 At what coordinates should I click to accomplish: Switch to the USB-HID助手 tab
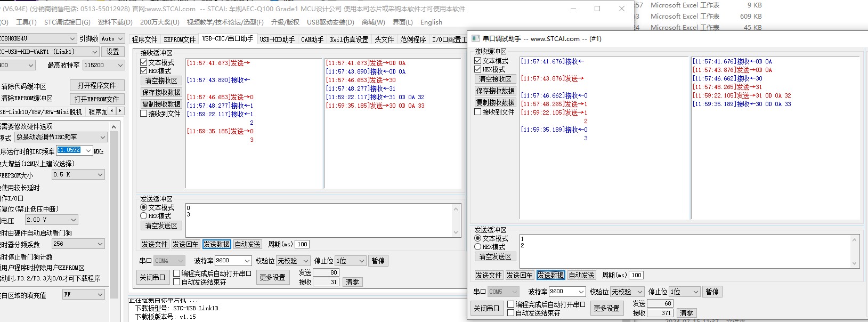[x=277, y=39]
